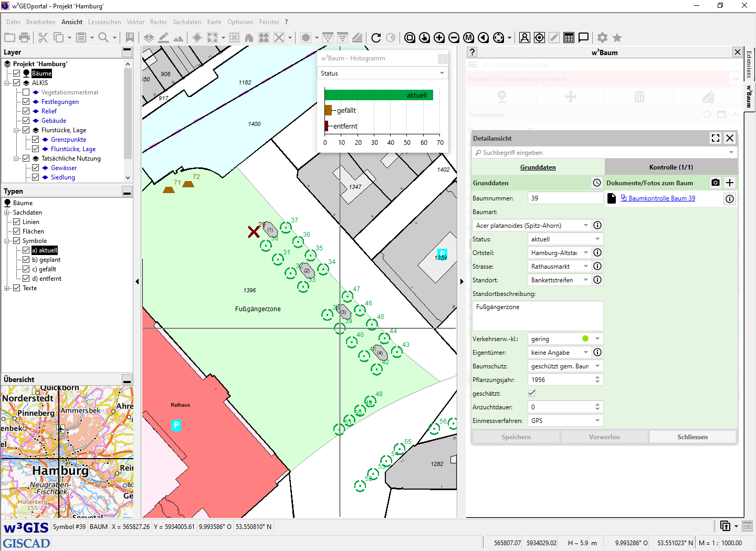
Task: Click the refresh arrow icon
Action: (x=376, y=37)
